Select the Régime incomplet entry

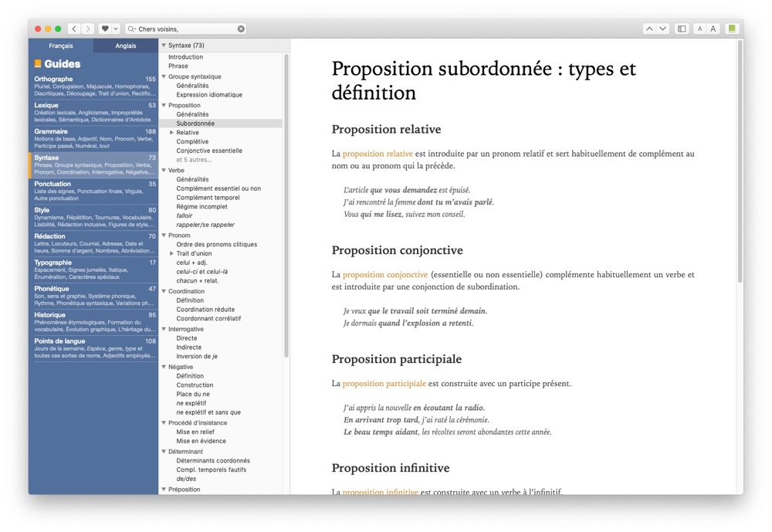[x=201, y=206]
